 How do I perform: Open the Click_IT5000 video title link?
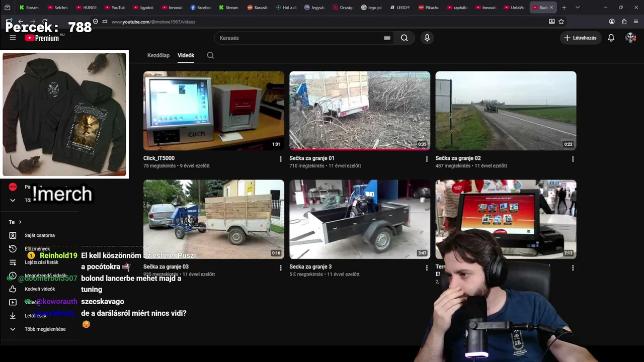159,158
